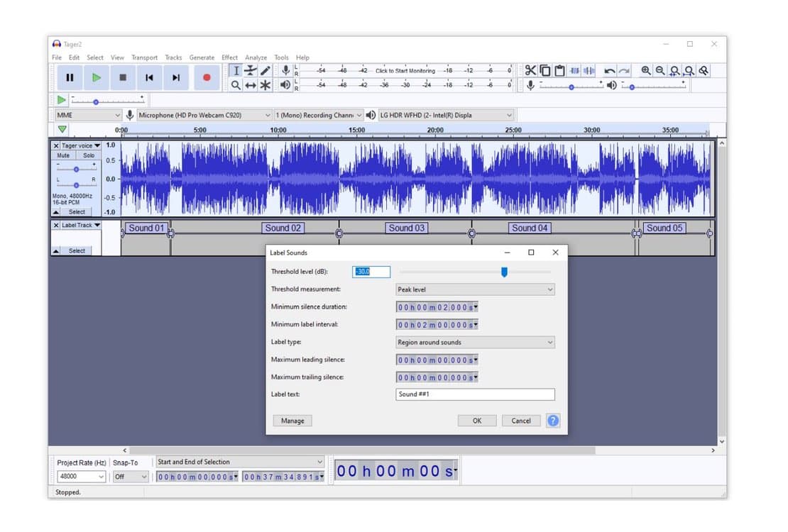Viewport: 788px width, 532px height.
Task: Click Select button on Label Track
Action: [77, 250]
